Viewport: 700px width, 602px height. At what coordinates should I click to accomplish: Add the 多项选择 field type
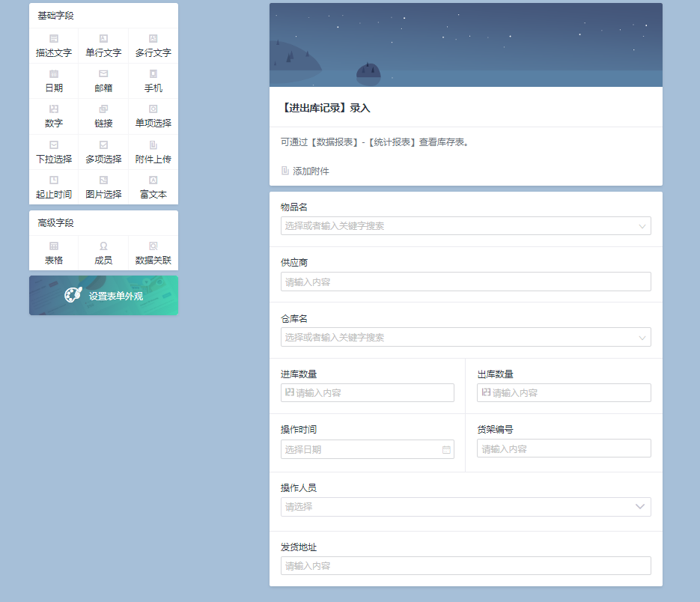click(x=103, y=152)
